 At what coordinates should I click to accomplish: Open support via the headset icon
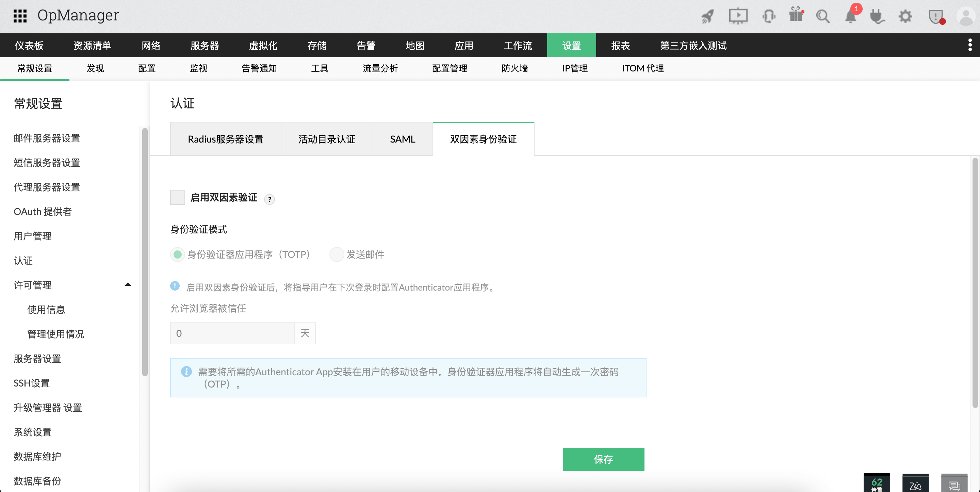click(x=769, y=16)
